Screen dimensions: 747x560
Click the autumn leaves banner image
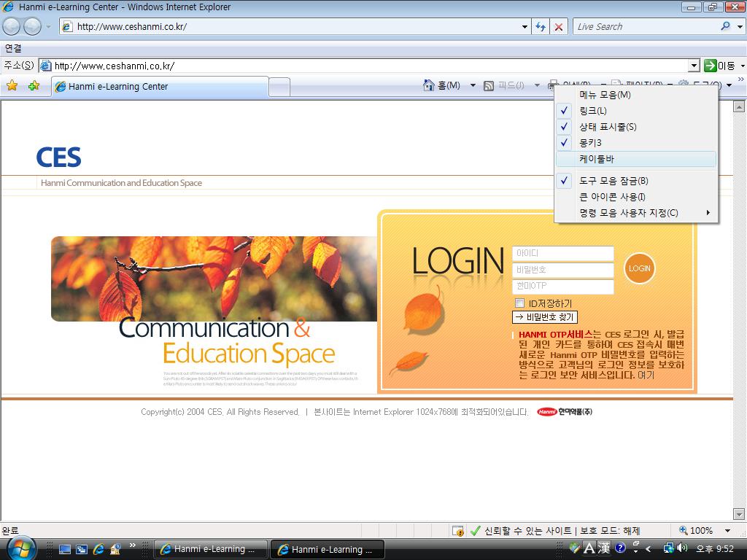214,279
